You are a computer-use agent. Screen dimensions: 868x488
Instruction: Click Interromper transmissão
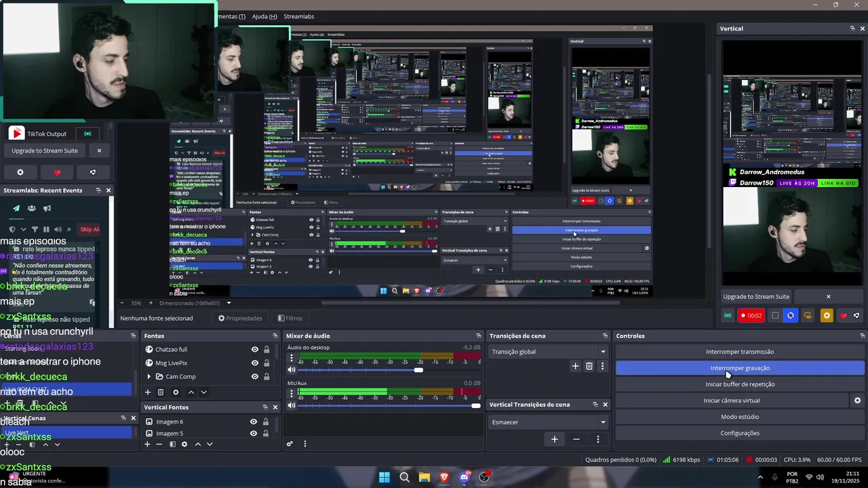(740, 352)
